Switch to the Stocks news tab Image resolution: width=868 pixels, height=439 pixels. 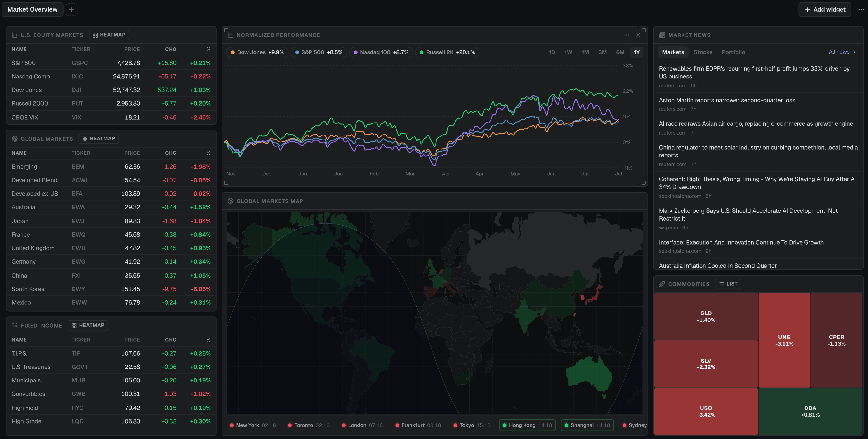point(703,53)
